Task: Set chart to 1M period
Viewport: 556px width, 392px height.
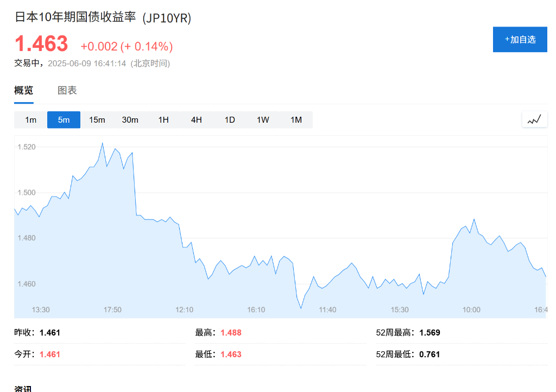Action: (296, 120)
